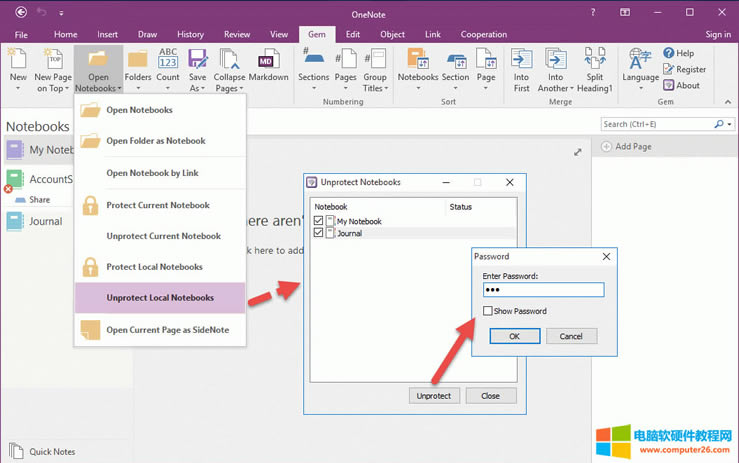This screenshot has height=463, width=739.
Task: Expand the Save As dropdown
Action: click(197, 89)
